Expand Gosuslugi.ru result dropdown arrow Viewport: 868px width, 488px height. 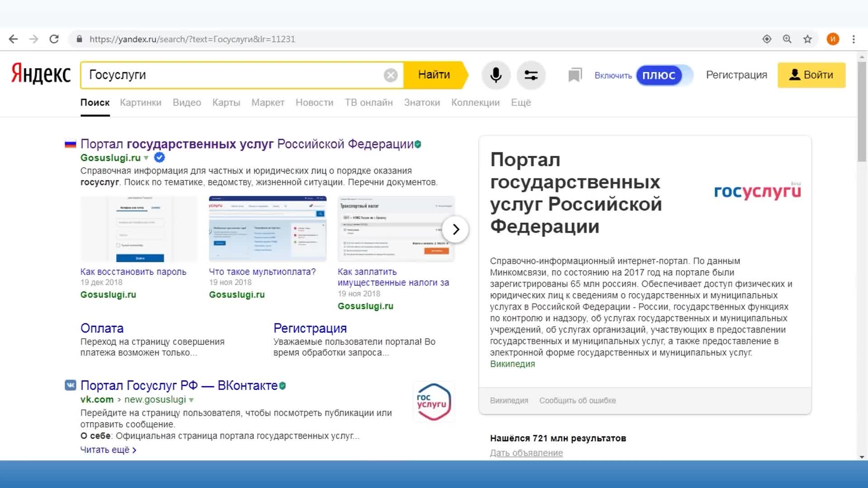tap(146, 158)
